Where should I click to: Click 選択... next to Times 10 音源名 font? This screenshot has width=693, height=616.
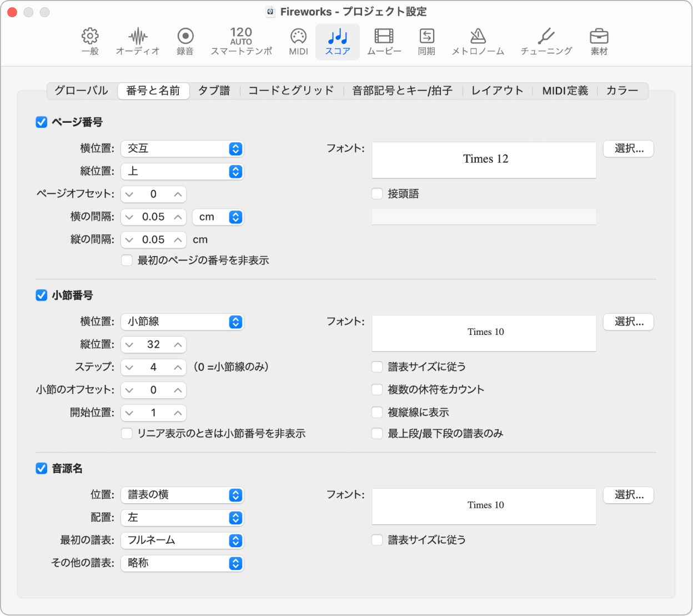pyautogui.click(x=628, y=495)
